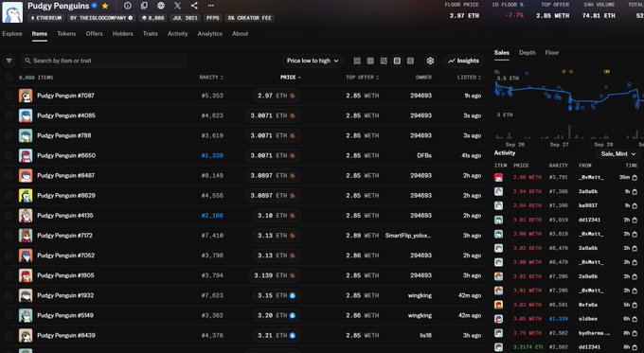Click the Pudgy Penguins collection avatar
The width and height of the screenshot is (644, 353).
pyautogui.click(x=12, y=12)
